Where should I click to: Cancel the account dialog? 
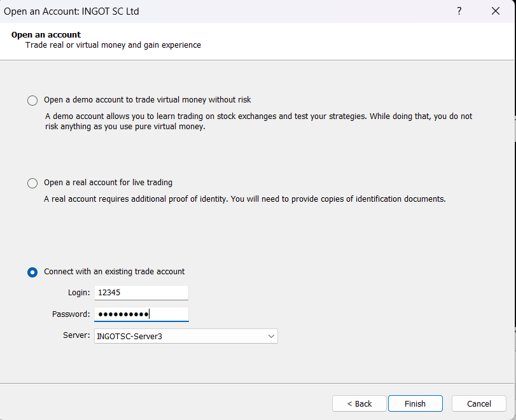pos(479,403)
